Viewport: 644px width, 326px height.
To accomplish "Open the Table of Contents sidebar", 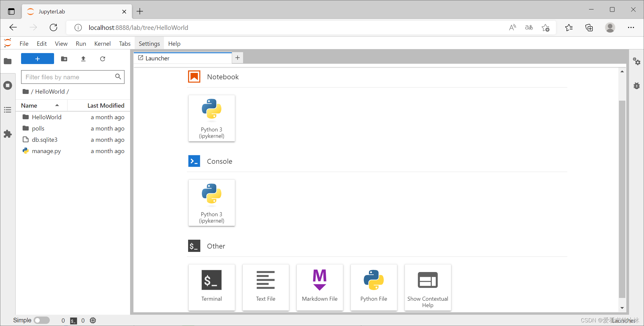I will tap(8, 110).
